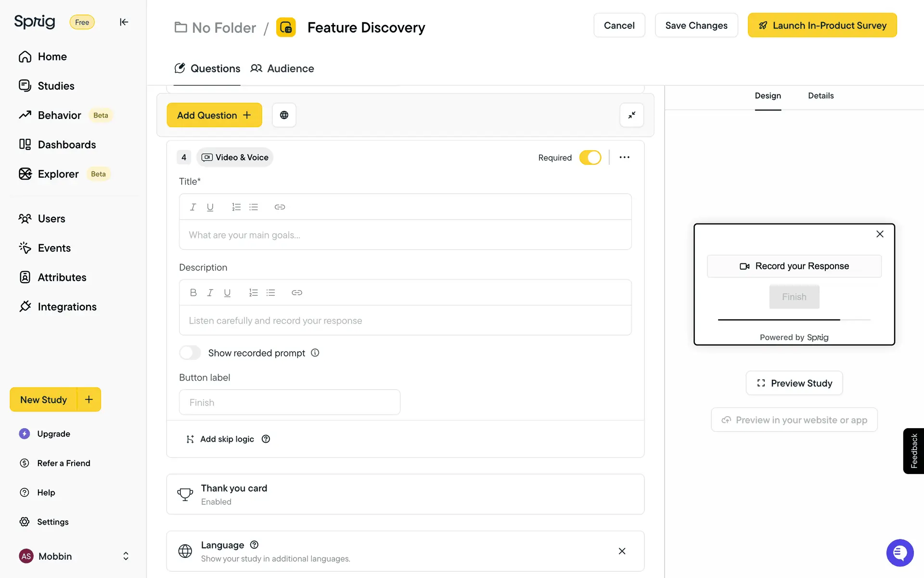Click Launch In-Product Survey button
The height and width of the screenshot is (578, 924).
(822, 26)
